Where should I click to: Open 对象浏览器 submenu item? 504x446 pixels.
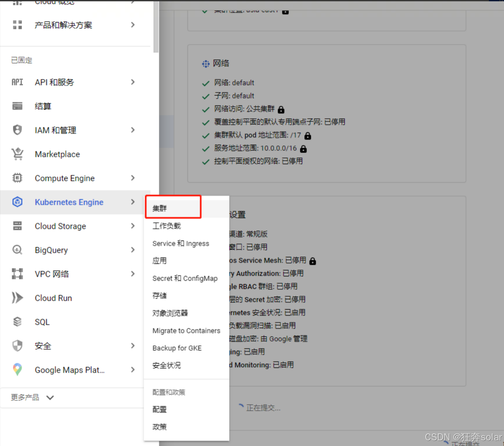click(x=187, y=313)
